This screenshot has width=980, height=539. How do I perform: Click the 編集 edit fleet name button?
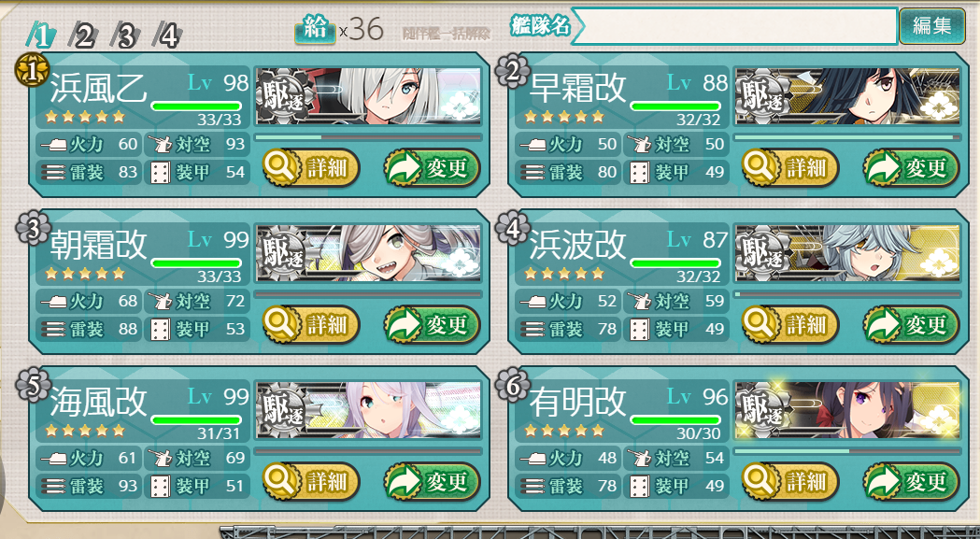click(x=931, y=25)
